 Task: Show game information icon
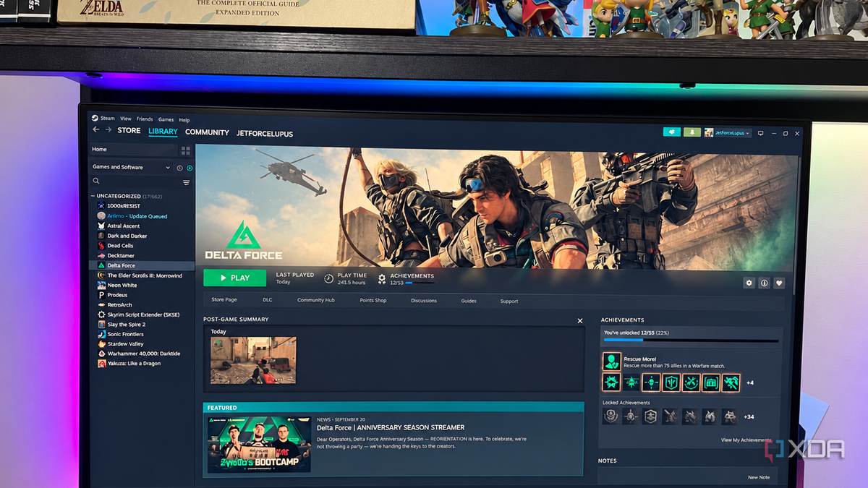(764, 283)
